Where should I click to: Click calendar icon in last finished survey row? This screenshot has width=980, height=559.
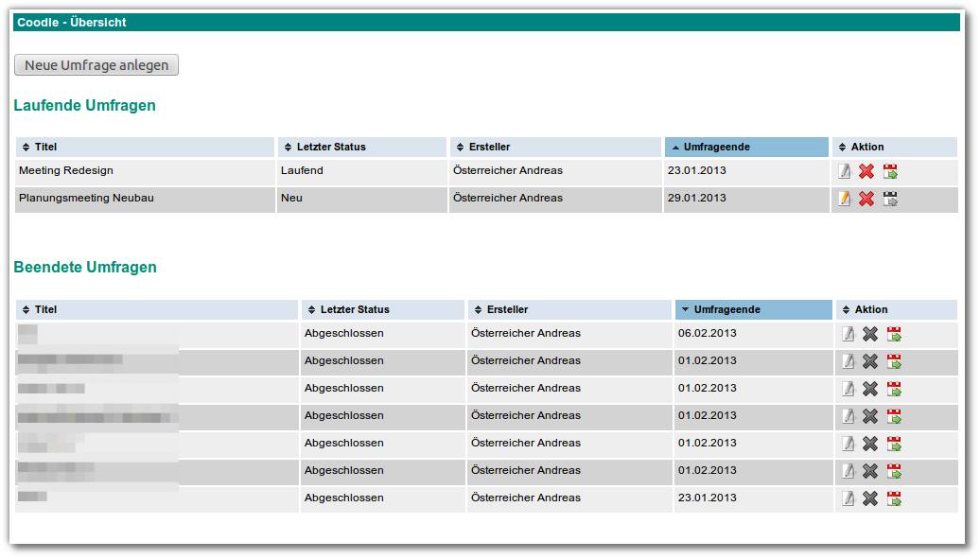coord(894,498)
